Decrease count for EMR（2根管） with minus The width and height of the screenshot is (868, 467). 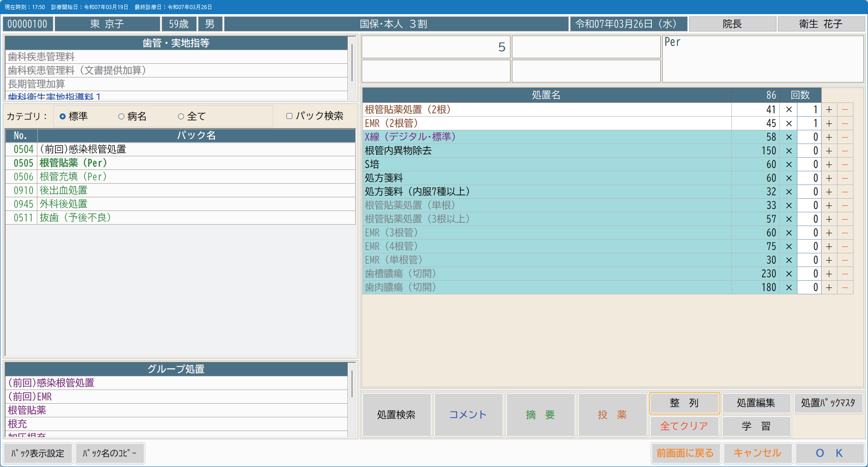click(845, 123)
